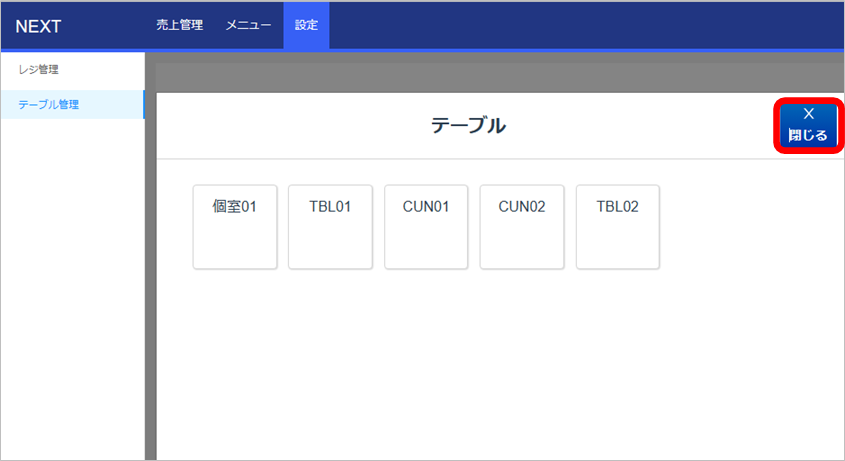845x461 pixels.
Task: Click the empty navy header bar right of 設定
Action: tap(580, 25)
